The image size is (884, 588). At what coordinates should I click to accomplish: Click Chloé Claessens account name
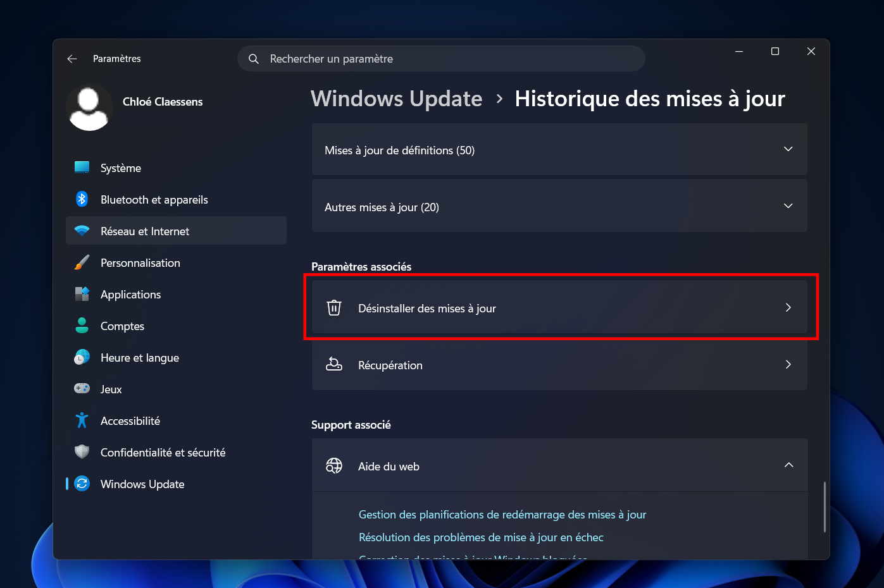tap(163, 102)
